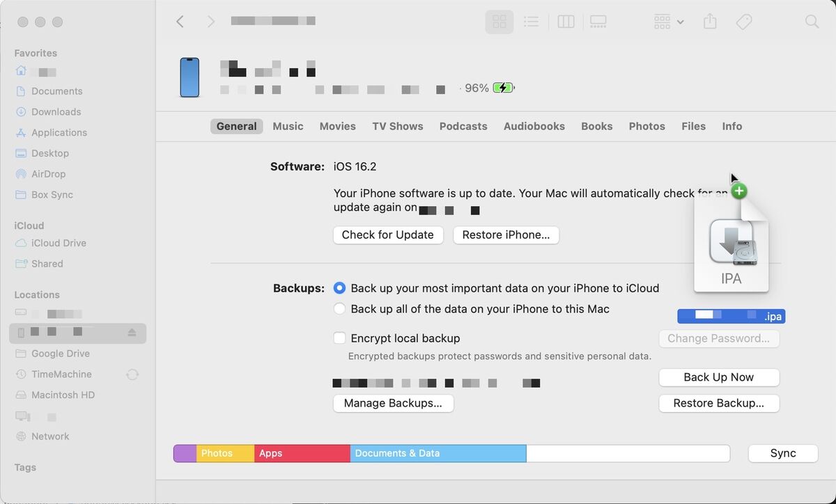
Task: Click the purple storage bar segment
Action: pos(185,453)
